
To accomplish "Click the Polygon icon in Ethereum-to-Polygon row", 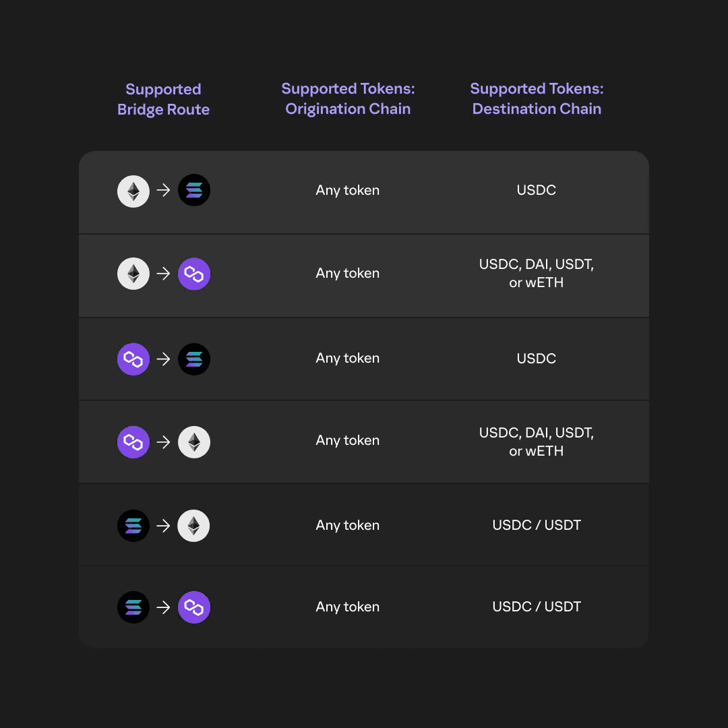I will (x=194, y=274).
